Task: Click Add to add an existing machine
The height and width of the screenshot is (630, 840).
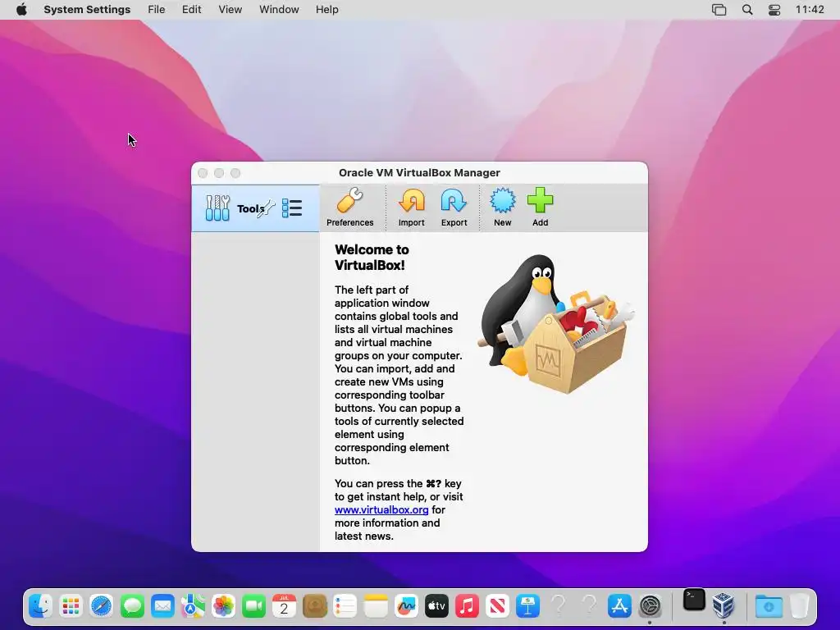Action: point(540,208)
